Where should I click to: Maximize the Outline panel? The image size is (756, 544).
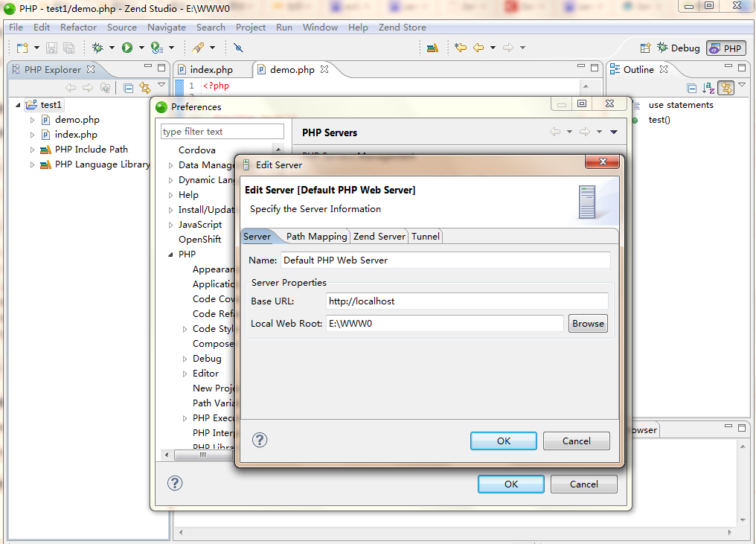tap(742, 67)
